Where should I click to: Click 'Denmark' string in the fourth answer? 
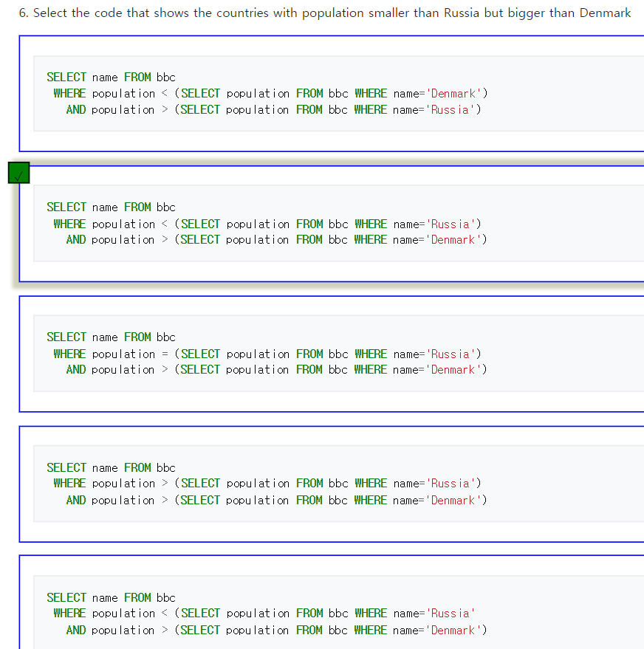(x=453, y=501)
